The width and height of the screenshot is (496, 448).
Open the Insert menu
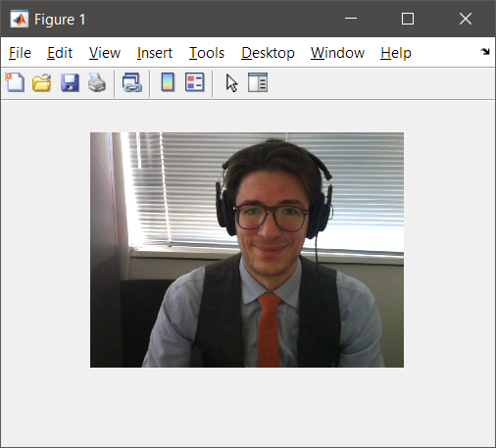tap(155, 53)
